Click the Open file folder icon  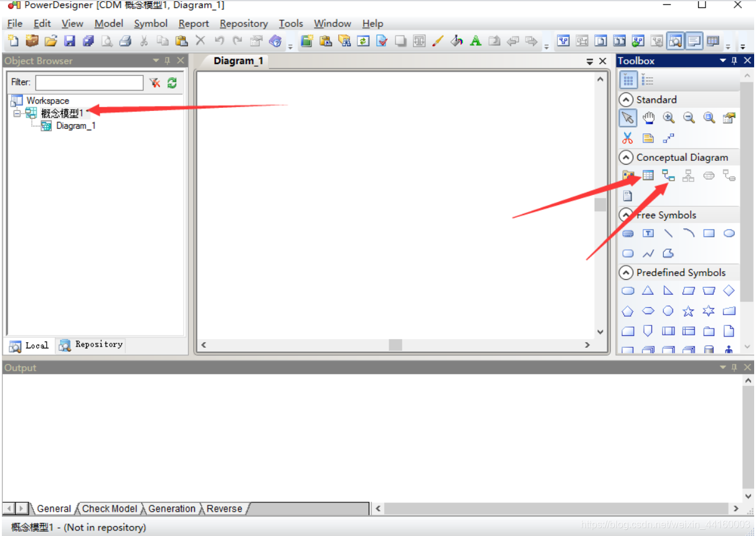51,41
